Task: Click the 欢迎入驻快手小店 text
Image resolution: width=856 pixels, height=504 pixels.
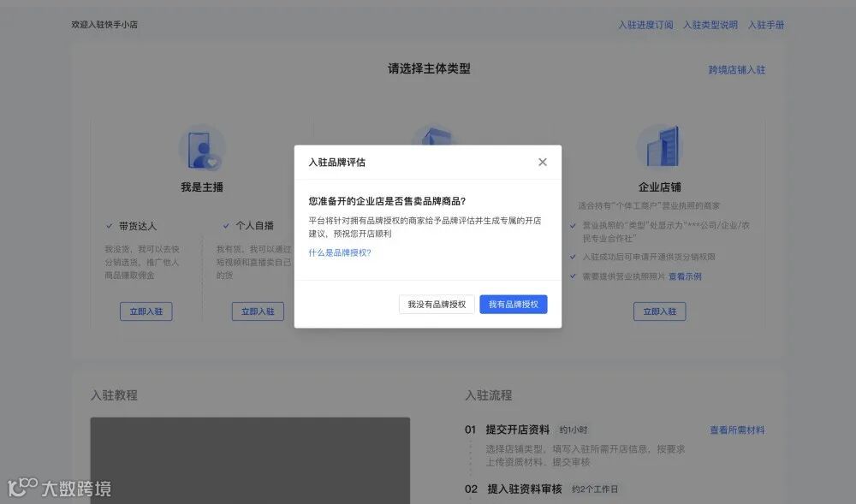Action: (104, 25)
